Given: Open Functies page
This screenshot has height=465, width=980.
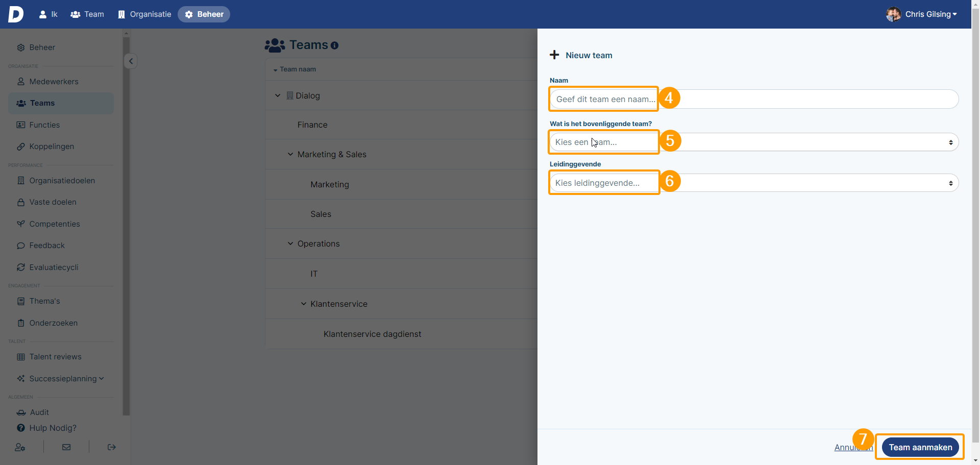Looking at the screenshot, I should (x=44, y=125).
